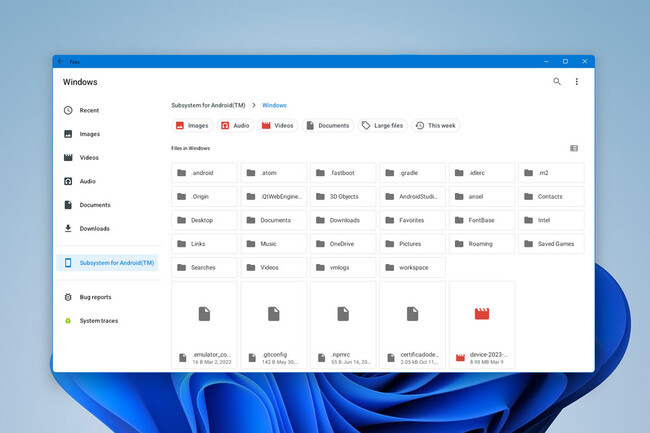
Task: Open Downloads in the sidebar
Action: (x=108, y=228)
